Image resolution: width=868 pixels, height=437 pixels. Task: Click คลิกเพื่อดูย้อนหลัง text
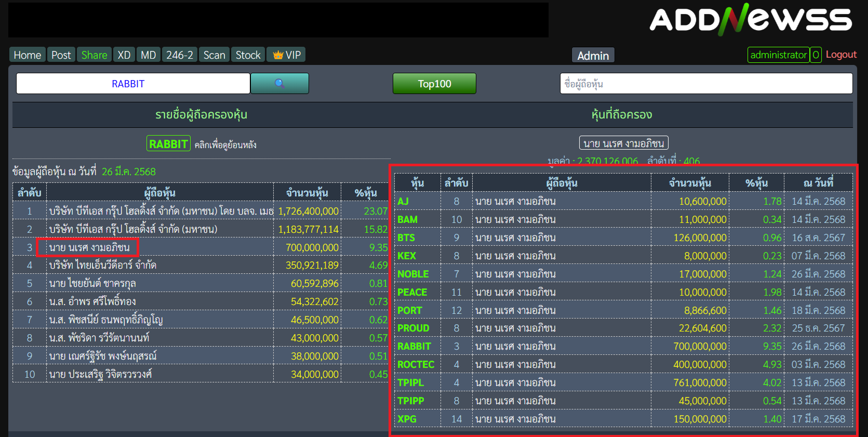click(x=225, y=145)
